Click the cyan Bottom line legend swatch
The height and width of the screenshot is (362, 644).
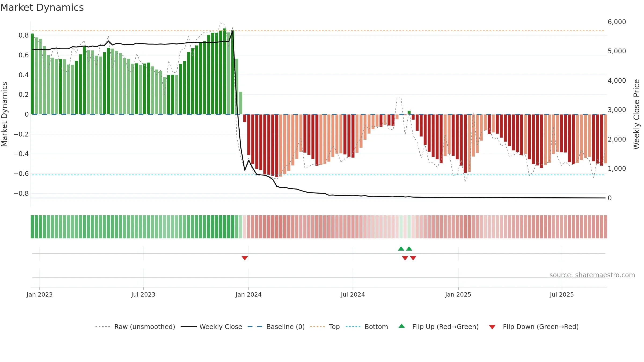click(x=353, y=327)
